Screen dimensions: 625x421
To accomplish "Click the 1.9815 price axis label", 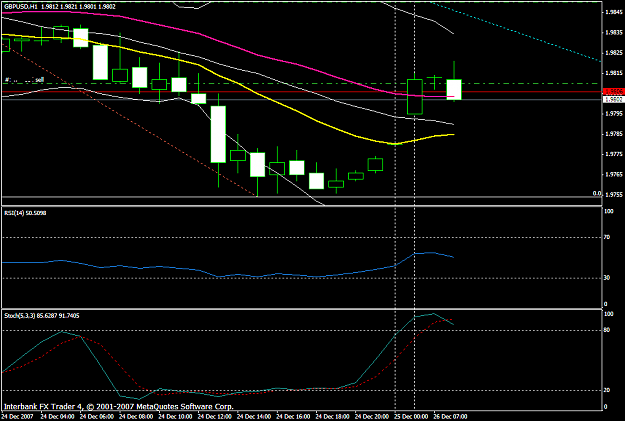I will (x=614, y=73).
